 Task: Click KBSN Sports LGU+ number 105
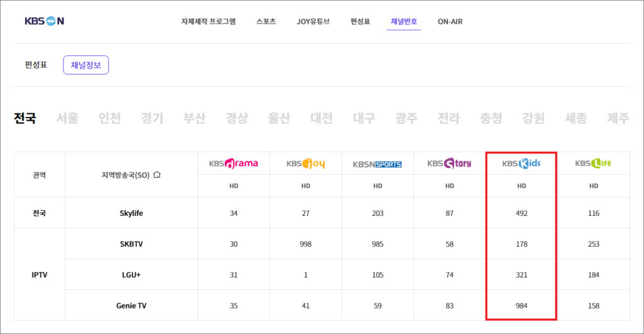[x=377, y=274]
